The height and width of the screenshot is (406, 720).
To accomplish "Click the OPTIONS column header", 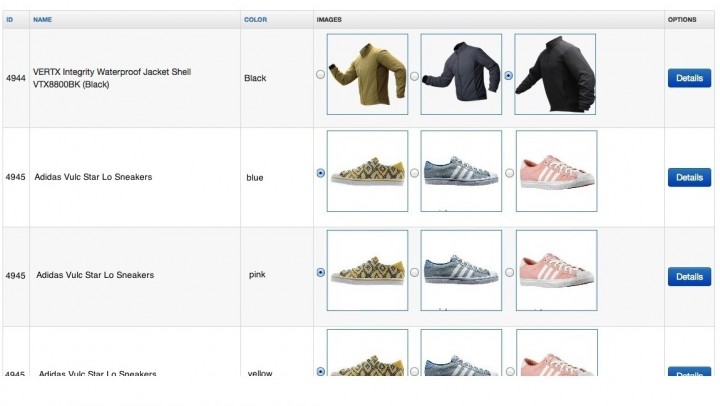I will (x=682, y=20).
